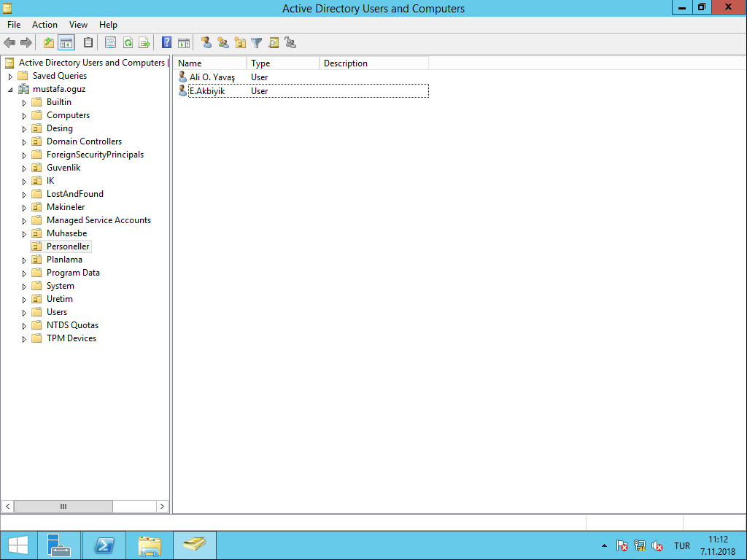Open the Action menu
The height and width of the screenshot is (560, 747).
pos(44,25)
